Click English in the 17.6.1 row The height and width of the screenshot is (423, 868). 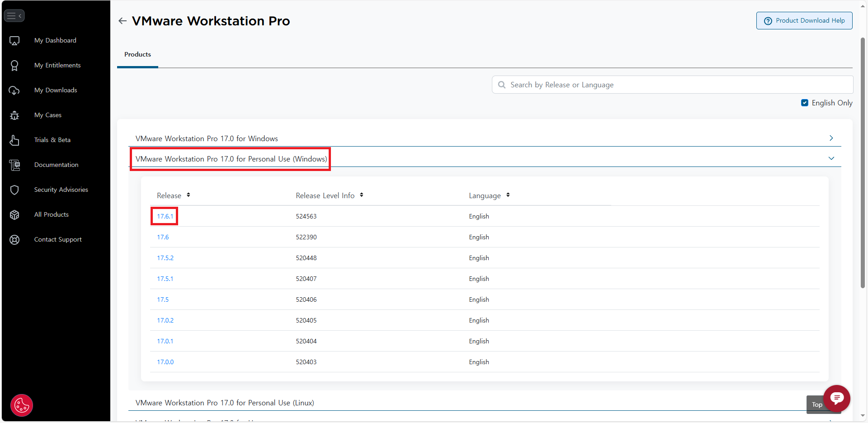479,216
